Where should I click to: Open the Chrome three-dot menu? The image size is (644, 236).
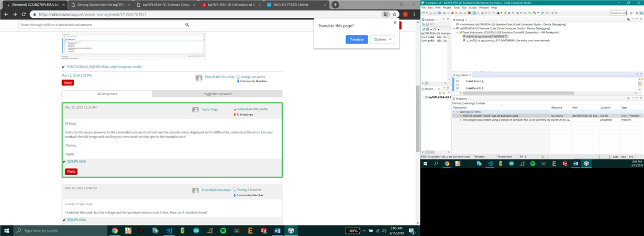pos(414,14)
